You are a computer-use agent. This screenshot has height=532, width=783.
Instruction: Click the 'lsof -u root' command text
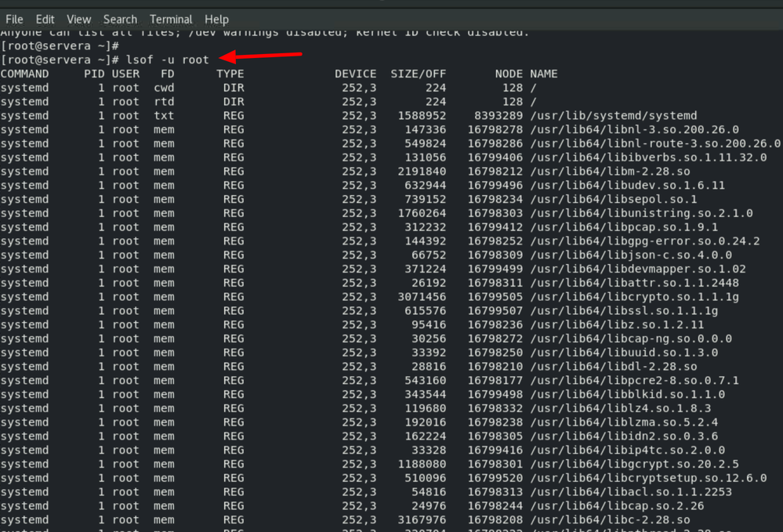[167, 60]
